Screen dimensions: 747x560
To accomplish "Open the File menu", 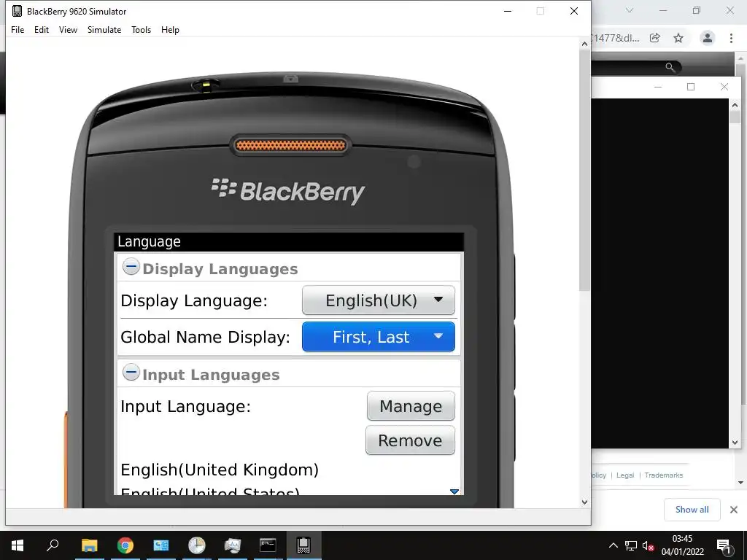I will pyautogui.click(x=18, y=29).
